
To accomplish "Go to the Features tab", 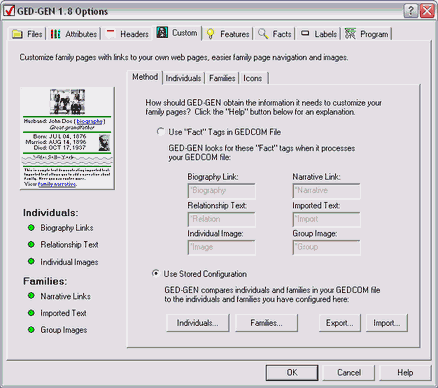I will pyautogui.click(x=228, y=34).
